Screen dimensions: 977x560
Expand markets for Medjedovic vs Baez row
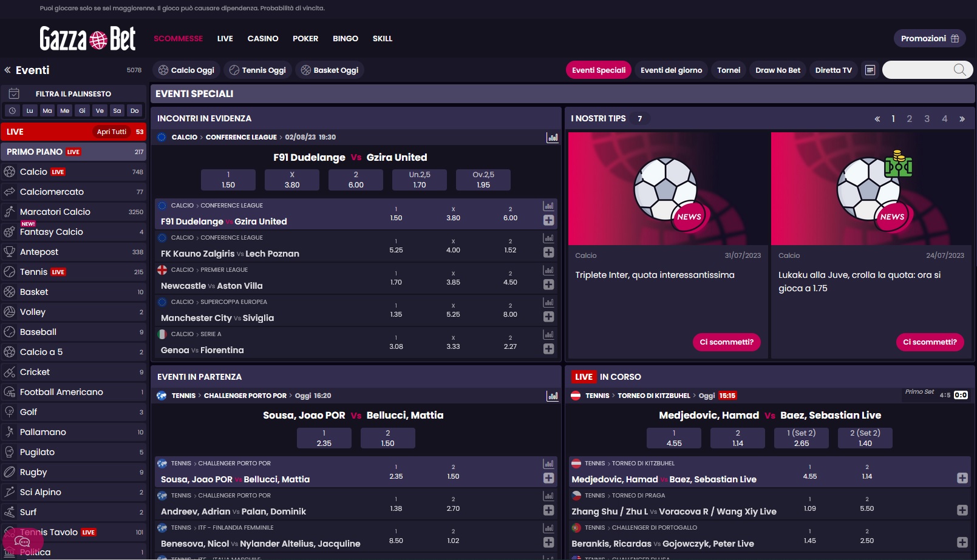pos(962,478)
